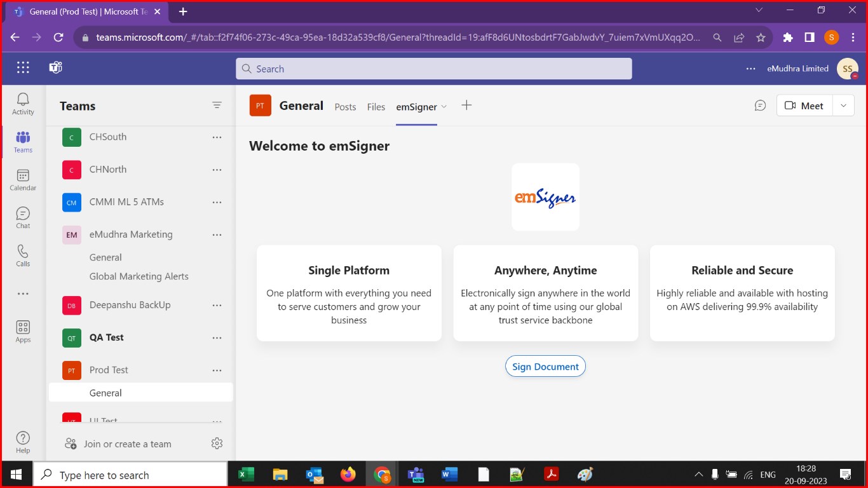This screenshot has width=868, height=488.
Task: Open more options for QA Test team
Action: pyautogui.click(x=217, y=337)
